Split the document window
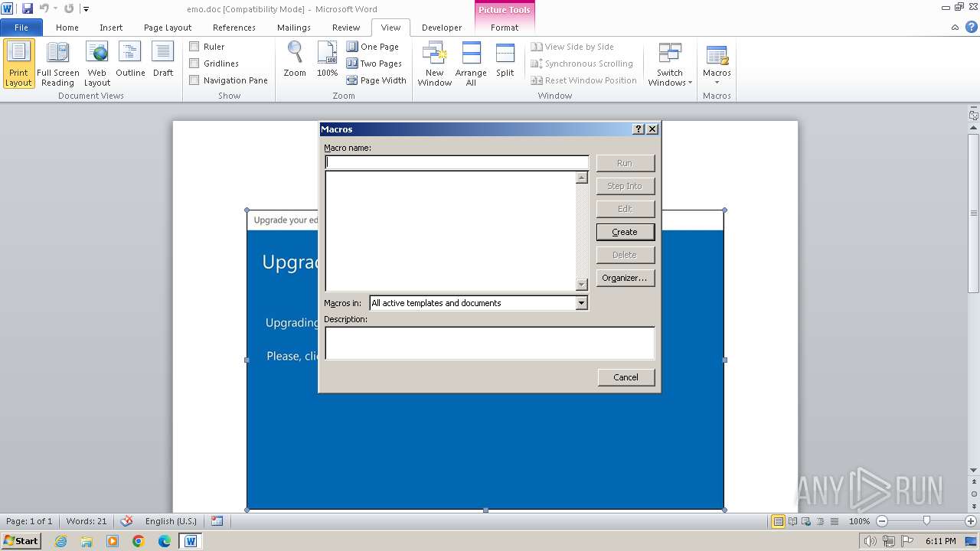This screenshot has width=980, height=551. pos(505,60)
